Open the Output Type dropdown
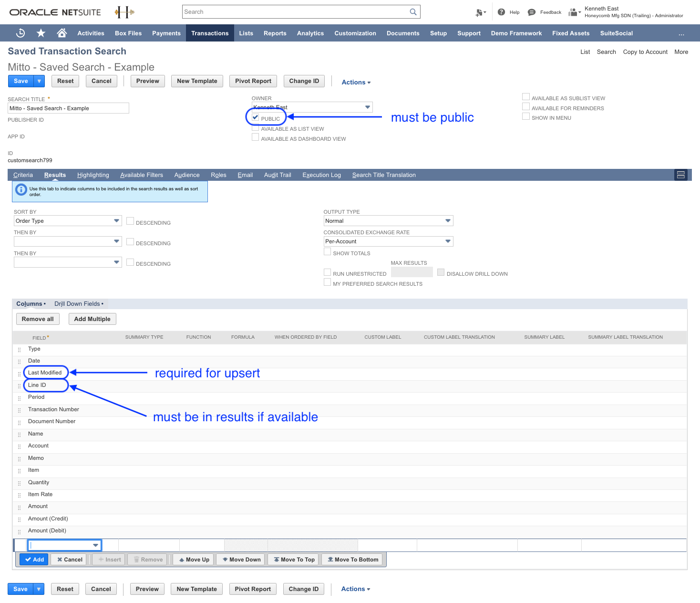Screen dimensions: 700x603 (x=448, y=221)
